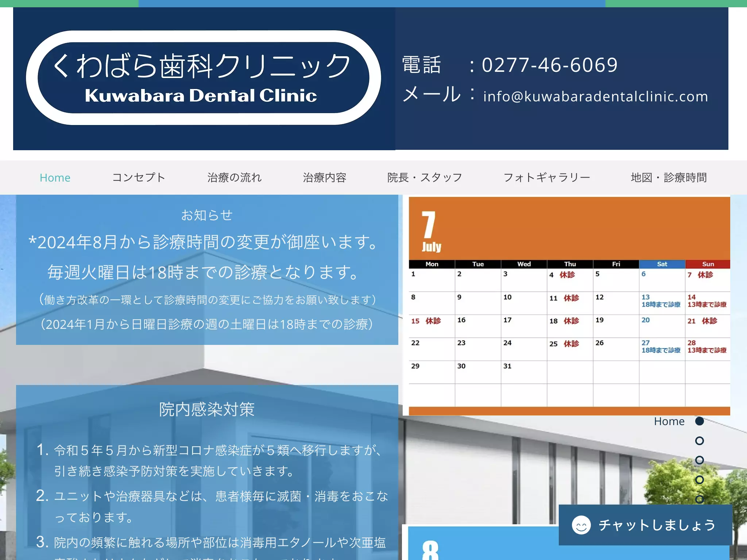The image size is (747, 560).
Task: Select the second page-anchor dot
Action: (699, 441)
